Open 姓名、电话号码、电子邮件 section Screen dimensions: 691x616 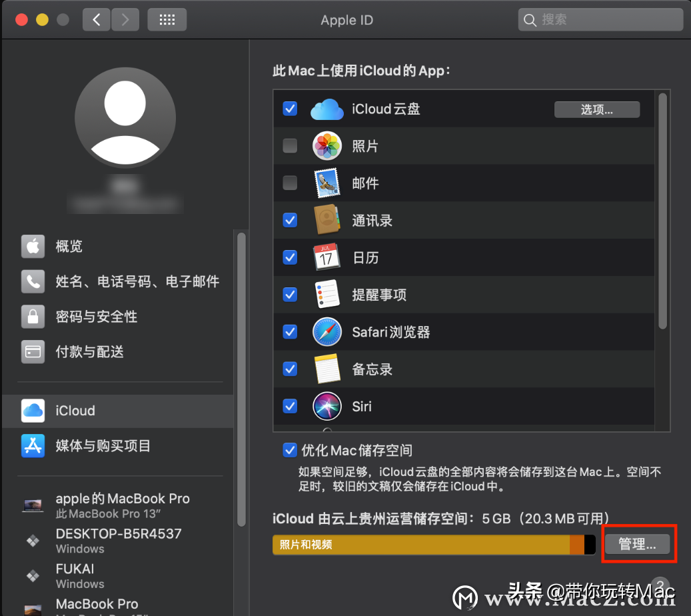(119, 281)
